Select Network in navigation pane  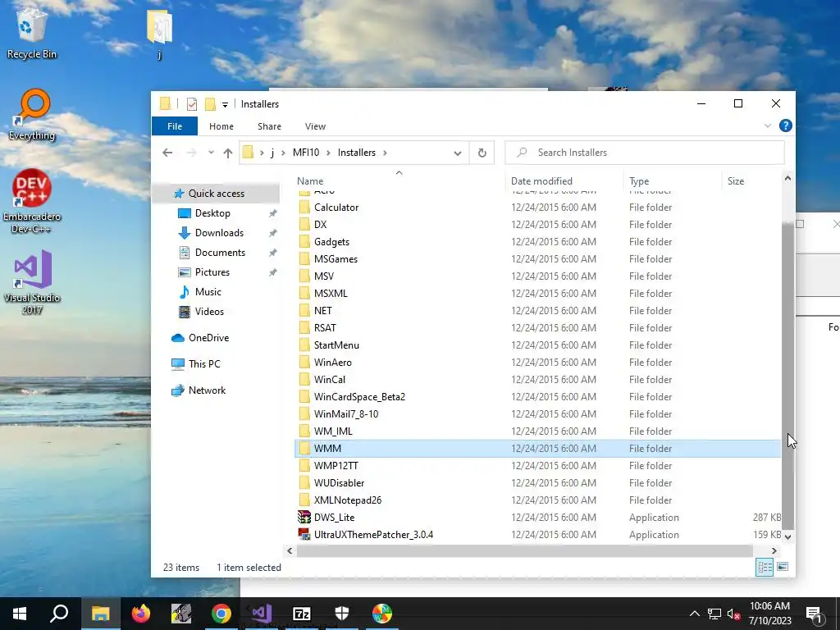[207, 390]
